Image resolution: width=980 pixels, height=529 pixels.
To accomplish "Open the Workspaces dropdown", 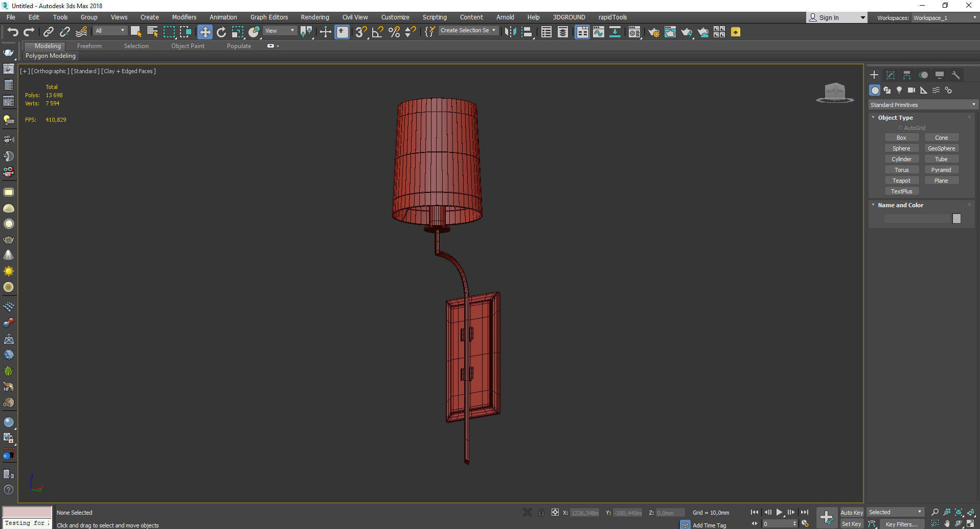I will coord(945,18).
